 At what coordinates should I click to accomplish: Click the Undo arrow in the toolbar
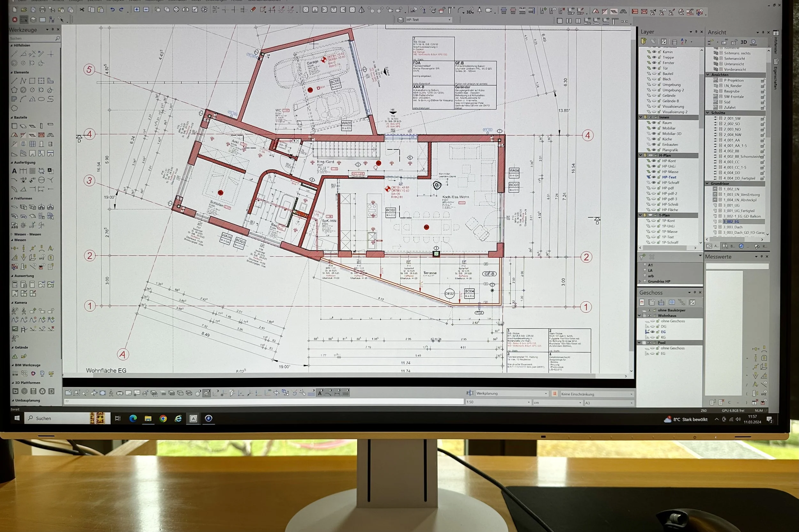click(x=112, y=10)
